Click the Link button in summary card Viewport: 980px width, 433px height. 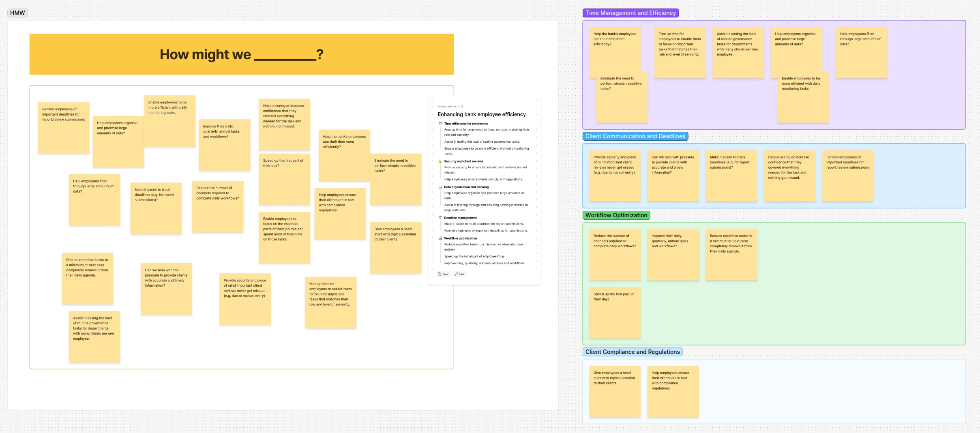(460, 274)
